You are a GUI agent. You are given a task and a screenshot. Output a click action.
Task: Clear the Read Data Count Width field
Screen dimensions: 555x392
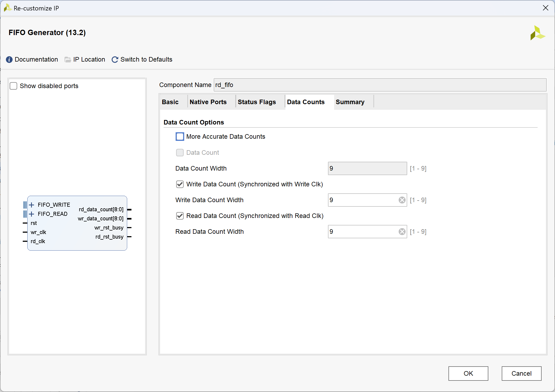pos(402,232)
